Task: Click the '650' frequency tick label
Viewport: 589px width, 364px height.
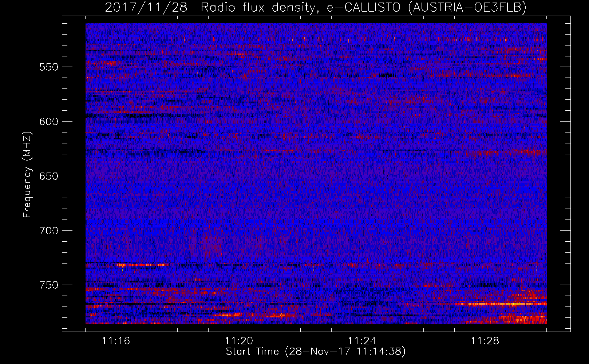Action: coord(49,176)
